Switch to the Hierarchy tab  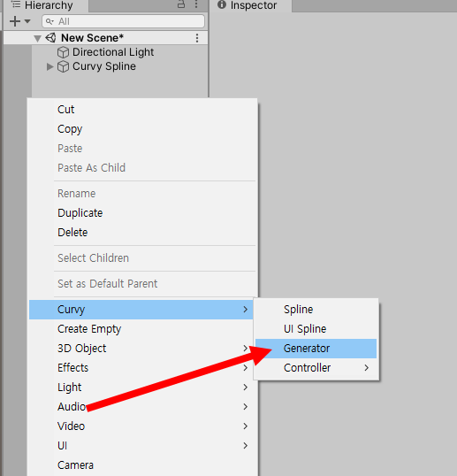[x=45, y=5]
